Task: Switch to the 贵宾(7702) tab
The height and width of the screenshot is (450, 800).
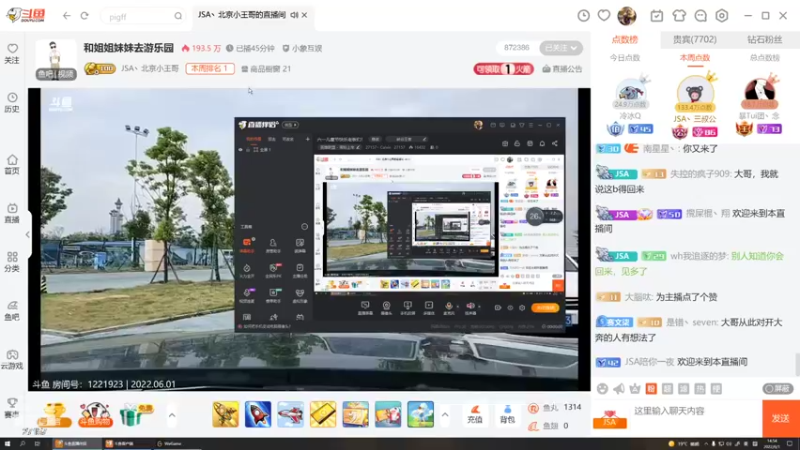Action: tap(694, 39)
